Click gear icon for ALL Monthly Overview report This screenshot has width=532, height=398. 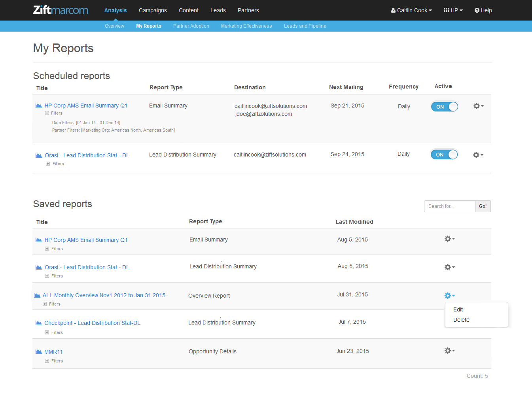tap(449, 296)
